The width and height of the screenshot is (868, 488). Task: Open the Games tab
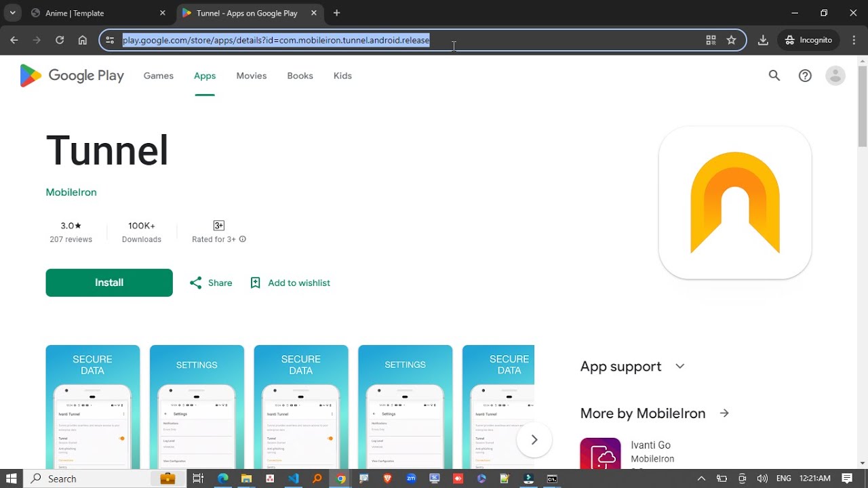(x=159, y=76)
